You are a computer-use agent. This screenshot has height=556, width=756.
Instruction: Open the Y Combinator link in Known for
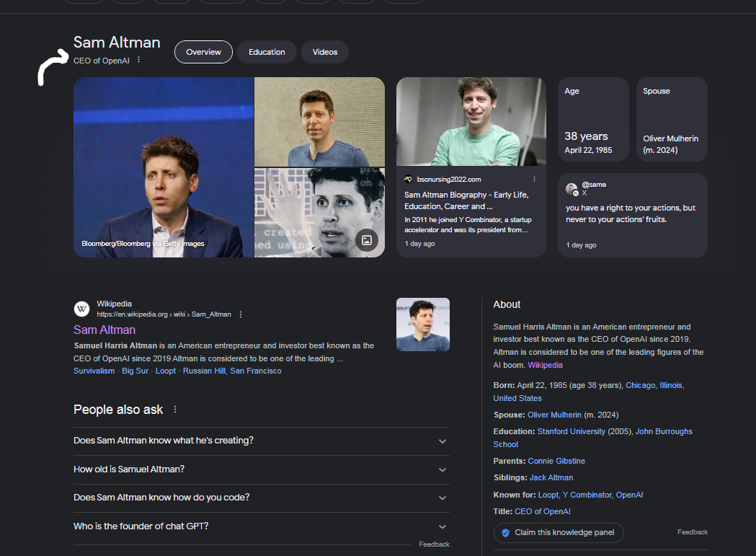tap(587, 495)
